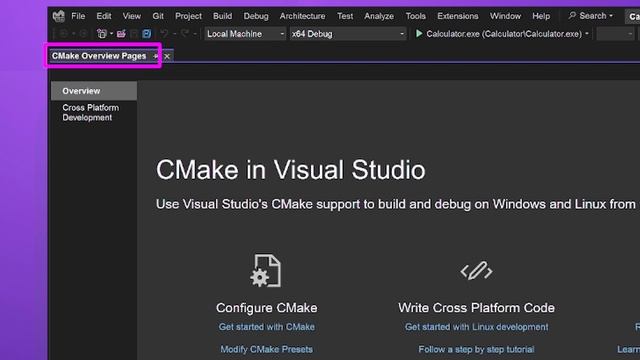Click the Search box label

tap(593, 16)
